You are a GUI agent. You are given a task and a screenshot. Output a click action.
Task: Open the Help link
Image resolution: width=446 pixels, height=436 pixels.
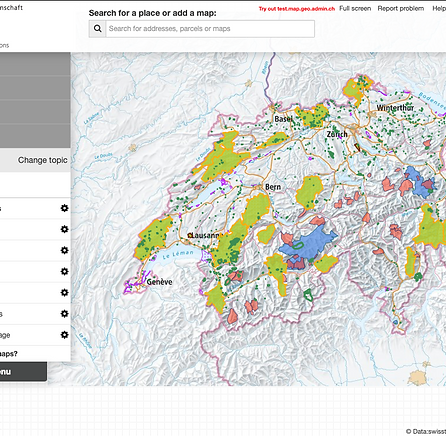439,8
